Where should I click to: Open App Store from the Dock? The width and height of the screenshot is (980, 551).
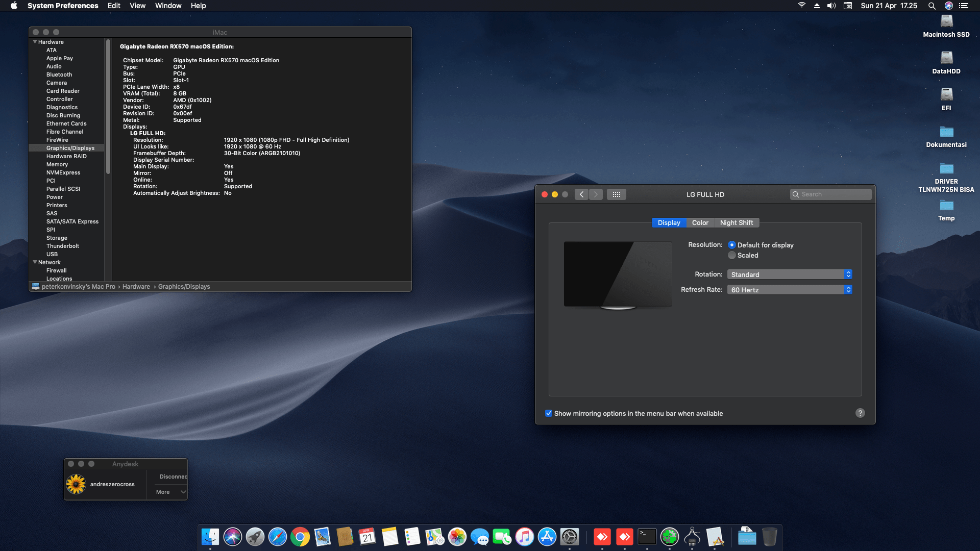point(547,537)
